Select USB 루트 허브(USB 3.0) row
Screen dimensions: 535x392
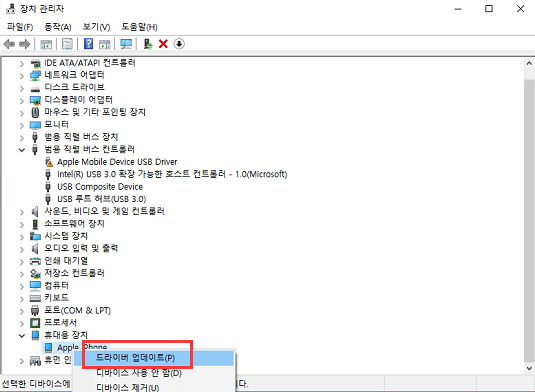pyautogui.click(x=101, y=199)
